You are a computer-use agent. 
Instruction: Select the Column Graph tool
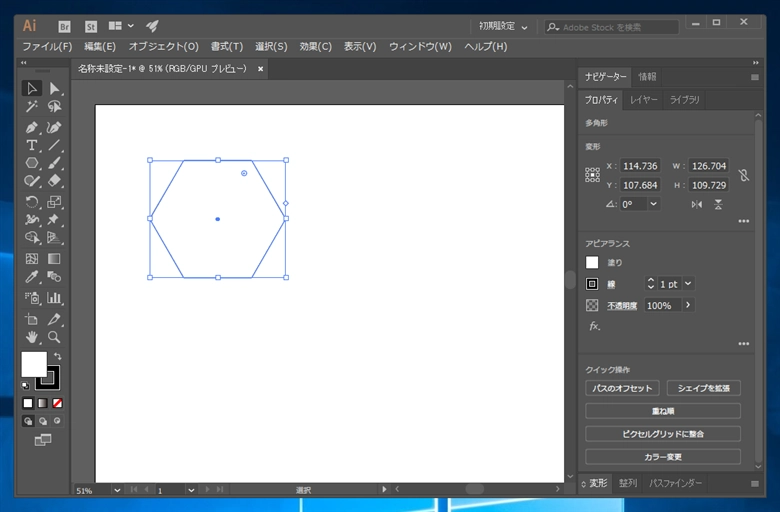(x=54, y=298)
